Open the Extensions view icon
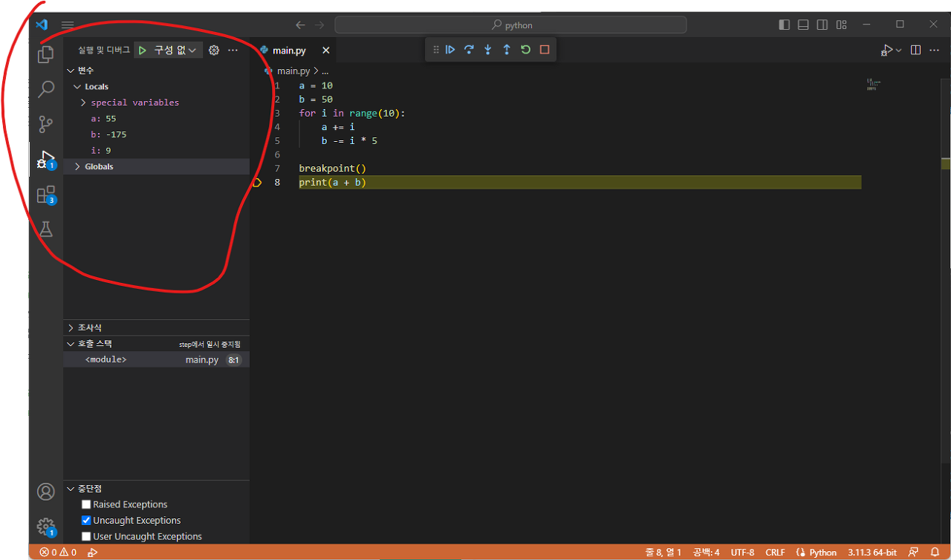This screenshot has height=560, width=951. tap(46, 195)
